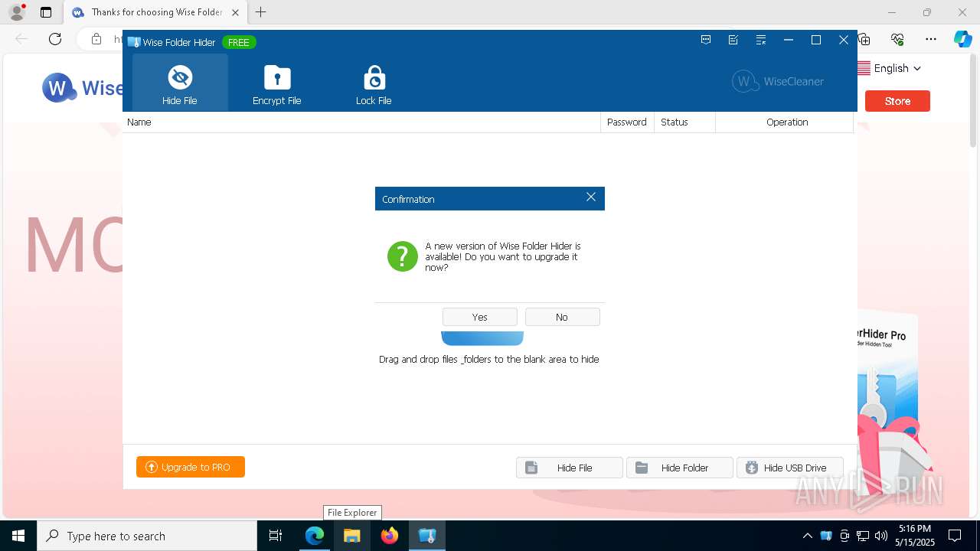
Task: Switch to the Lock File tab
Action: click(x=374, y=83)
